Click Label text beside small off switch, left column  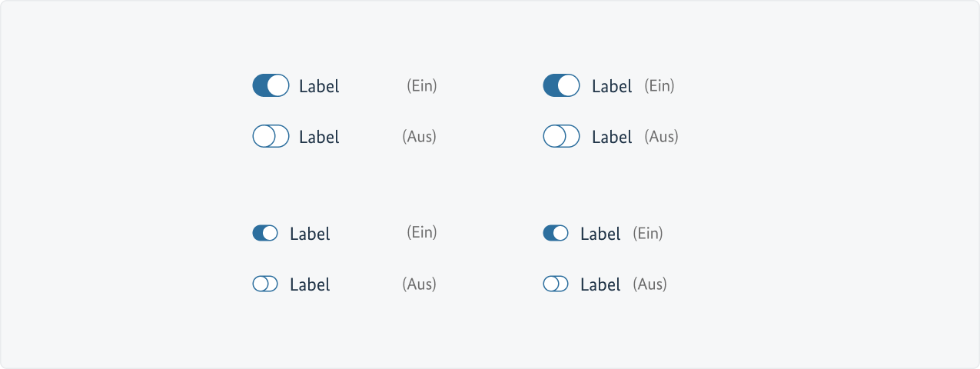[x=310, y=284]
